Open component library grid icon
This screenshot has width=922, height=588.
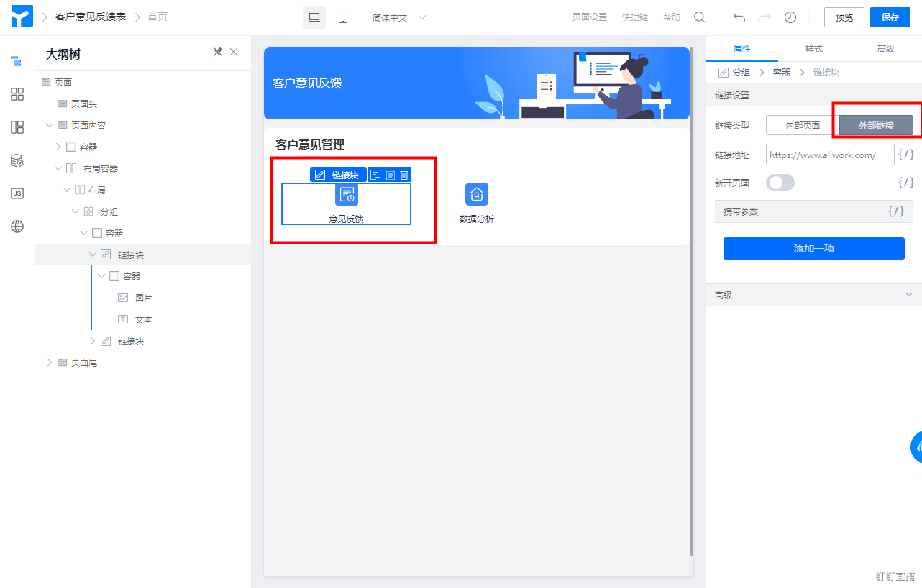coord(17,94)
